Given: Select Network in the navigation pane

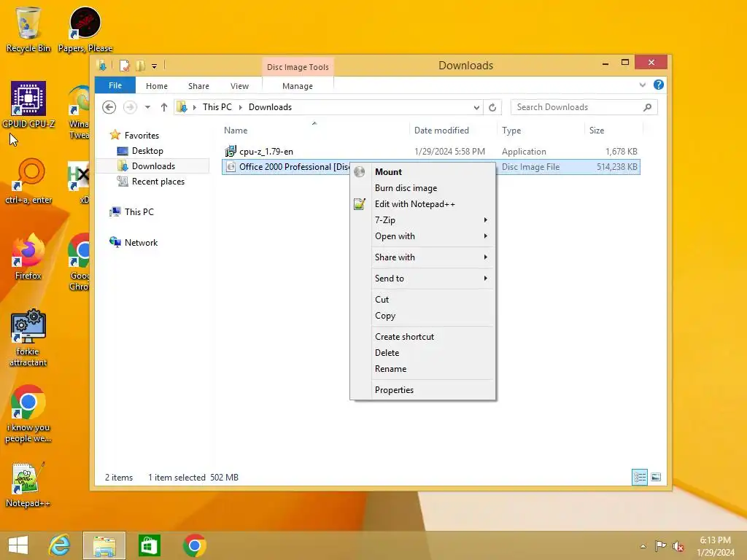Looking at the screenshot, I should [133, 242].
